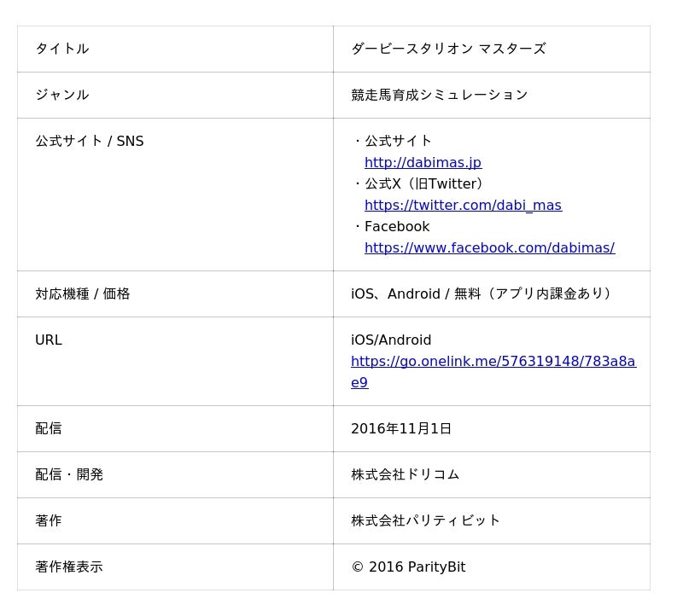Open the Facebook dabimas page link
Viewport: 683px width, 616px height.
pyautogui.click(x=489, y=247)
